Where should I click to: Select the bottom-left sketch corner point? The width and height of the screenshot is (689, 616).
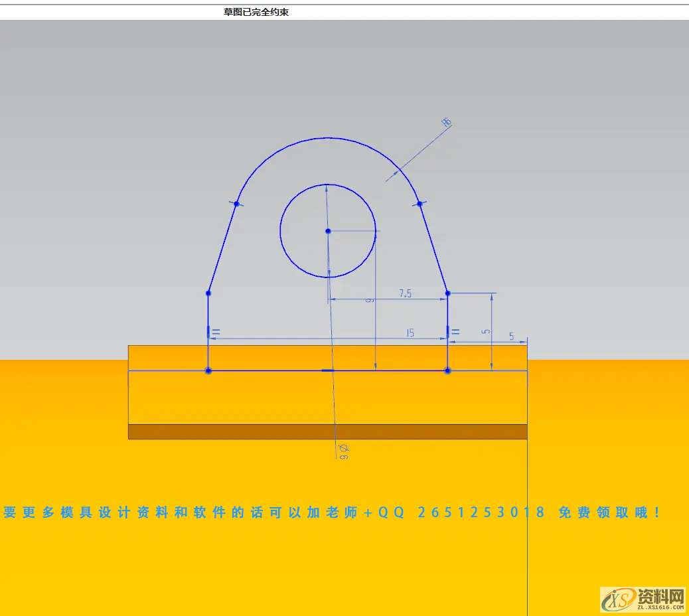tap(208, 370)
